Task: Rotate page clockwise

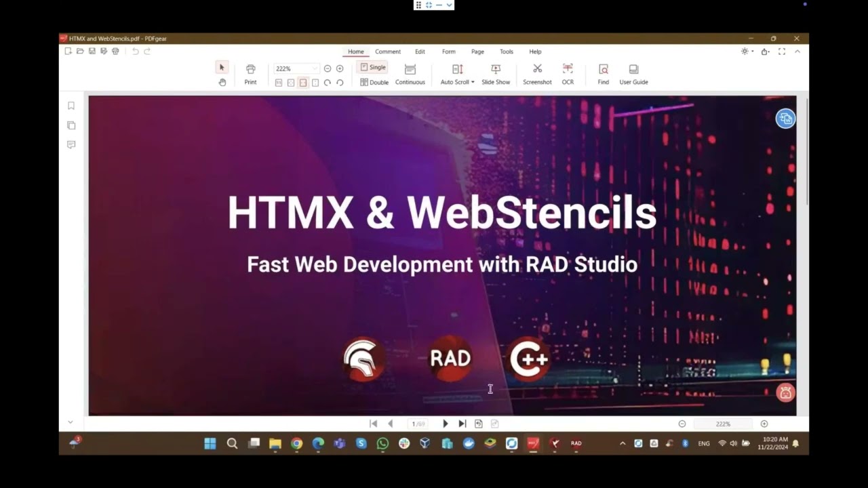Action: (x=328, y=83)
